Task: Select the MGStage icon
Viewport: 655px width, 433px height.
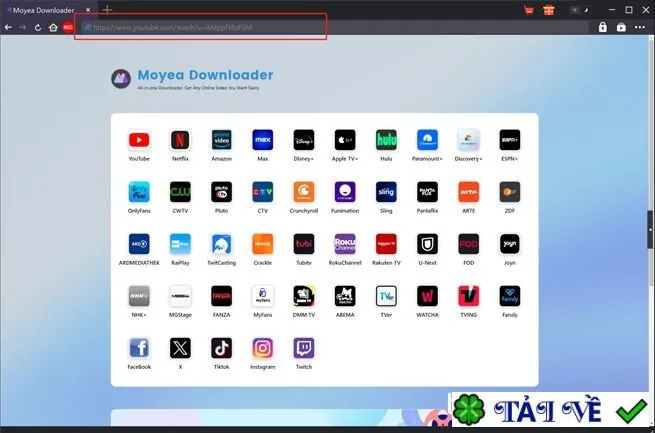Action: pos(180,296)
